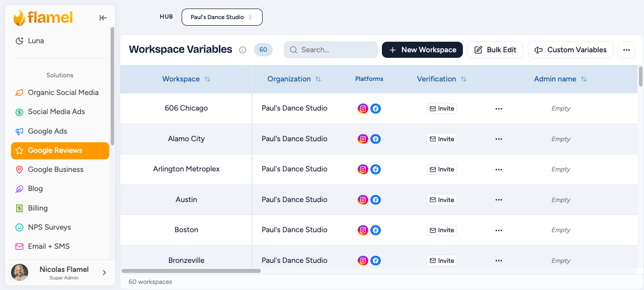Viewport: 644px width, 290px height.
Task: Invite admin for 606 Chicago
Action: 442,109
